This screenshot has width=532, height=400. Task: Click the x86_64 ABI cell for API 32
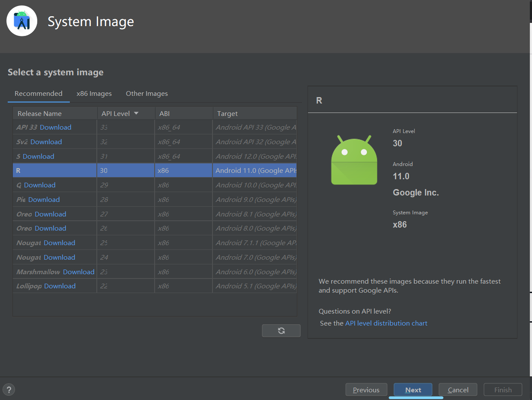coord(184,142)
